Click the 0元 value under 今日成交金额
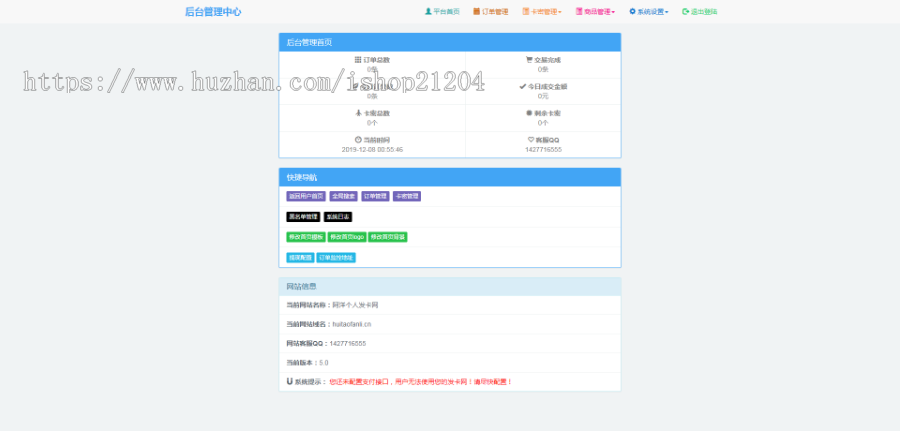 [543, 96]
